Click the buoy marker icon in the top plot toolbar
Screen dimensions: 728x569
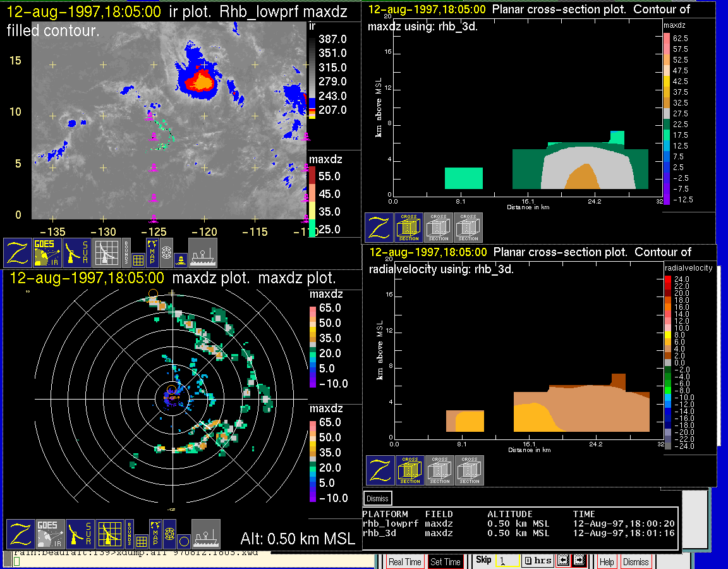coord(181,259)
